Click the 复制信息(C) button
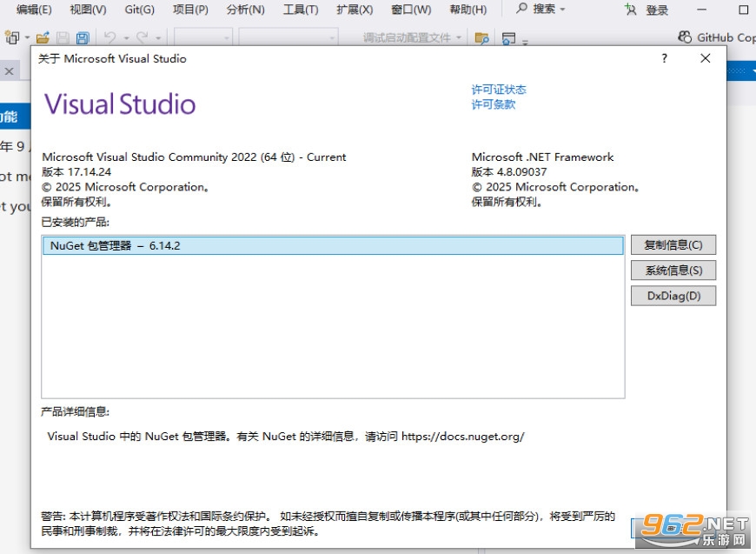756x554 pixels. click(673, 244)
